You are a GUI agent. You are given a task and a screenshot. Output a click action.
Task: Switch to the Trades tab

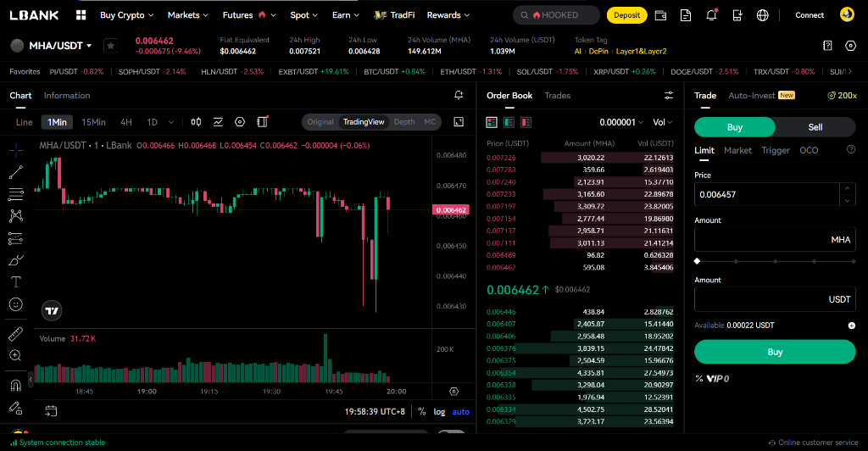[558, 96]
